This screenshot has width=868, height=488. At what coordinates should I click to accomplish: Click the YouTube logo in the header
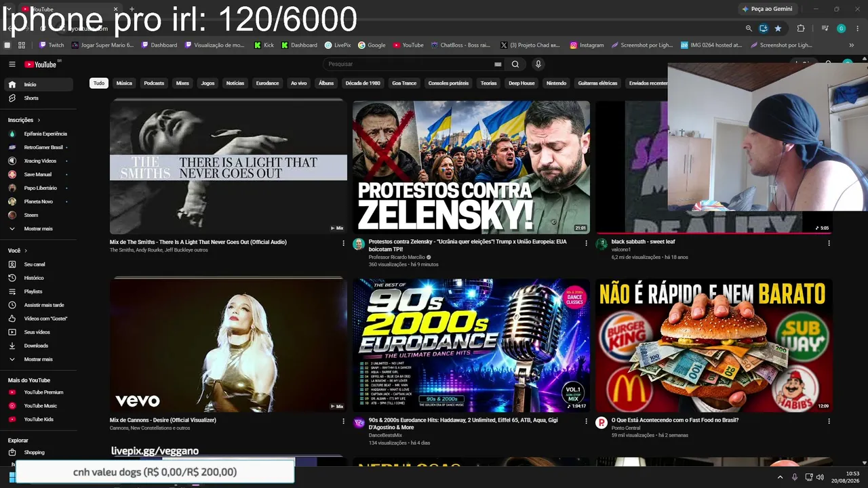coord(41,64)
